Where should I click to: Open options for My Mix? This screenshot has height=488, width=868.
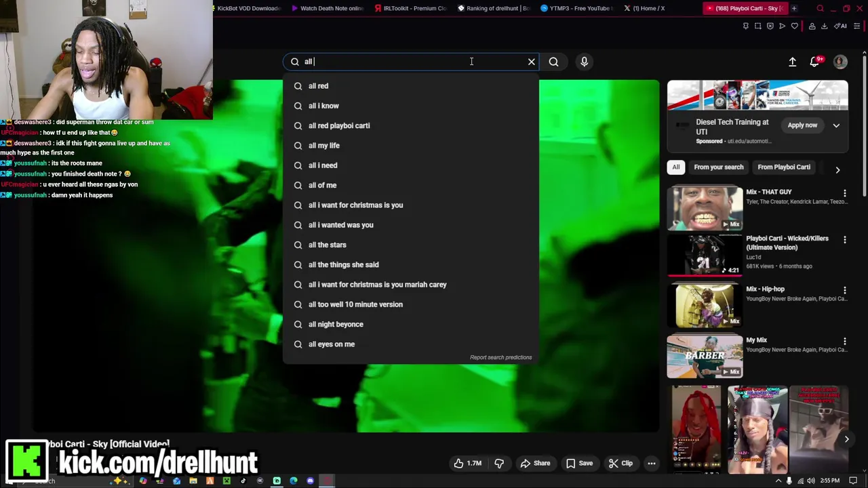pyautogui.click(x=845, y=341)
